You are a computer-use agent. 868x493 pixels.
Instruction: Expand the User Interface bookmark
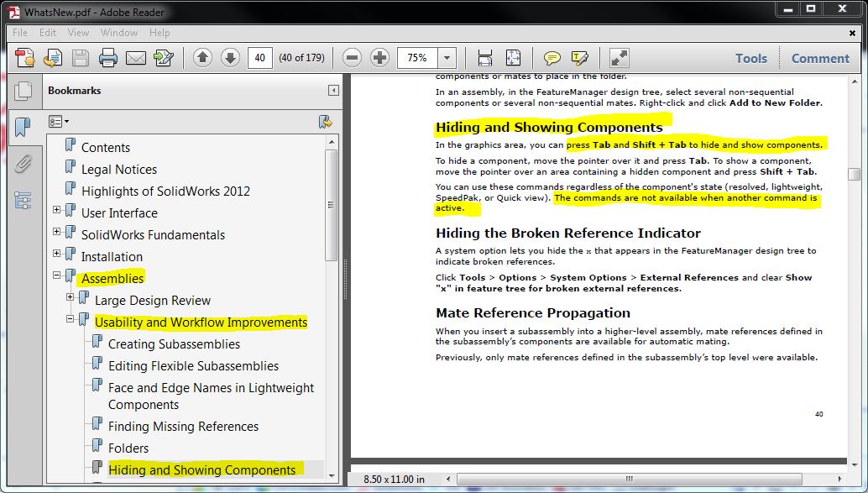tap(57, 210)
